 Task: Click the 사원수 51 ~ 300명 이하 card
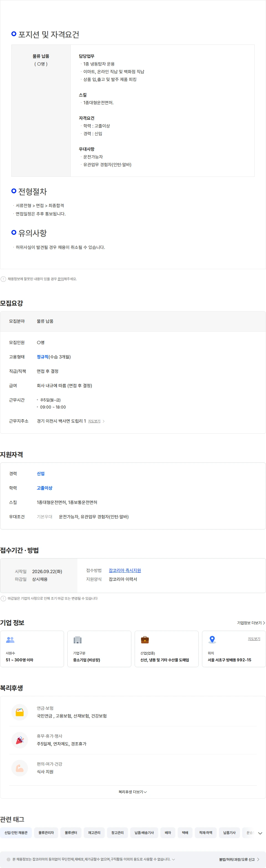(32, 649)
